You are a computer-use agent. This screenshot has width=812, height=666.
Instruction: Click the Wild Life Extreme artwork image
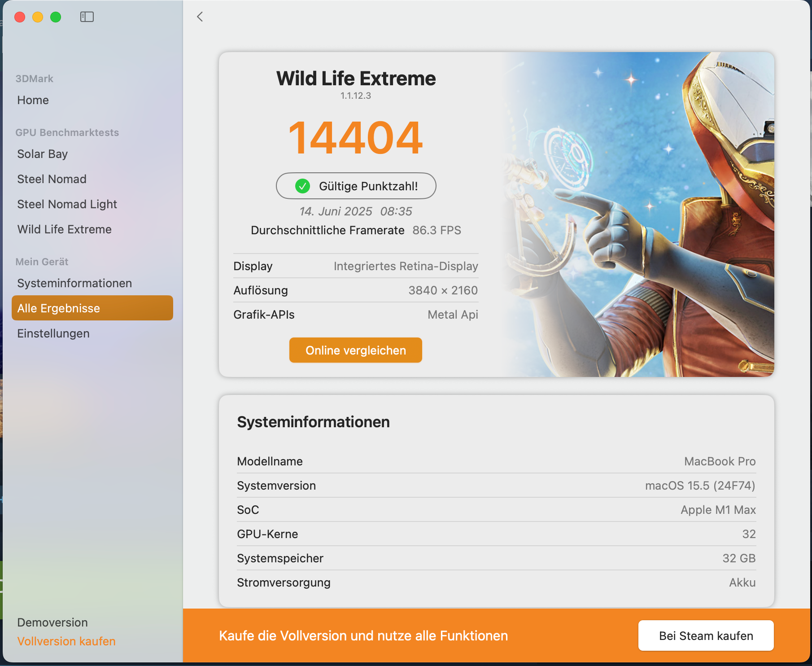[x=639, y=215]
